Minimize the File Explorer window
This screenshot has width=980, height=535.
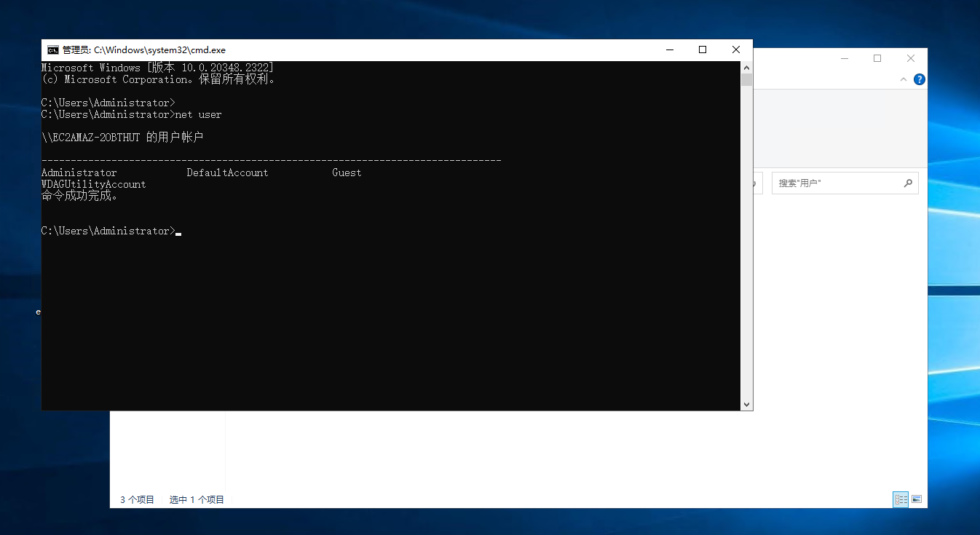tap(844, 58)
